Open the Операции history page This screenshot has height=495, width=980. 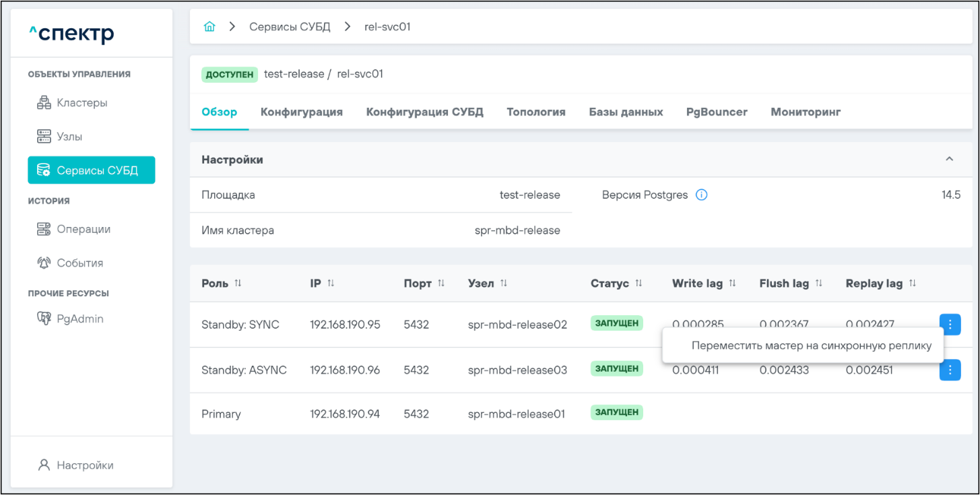coord(83,229)
